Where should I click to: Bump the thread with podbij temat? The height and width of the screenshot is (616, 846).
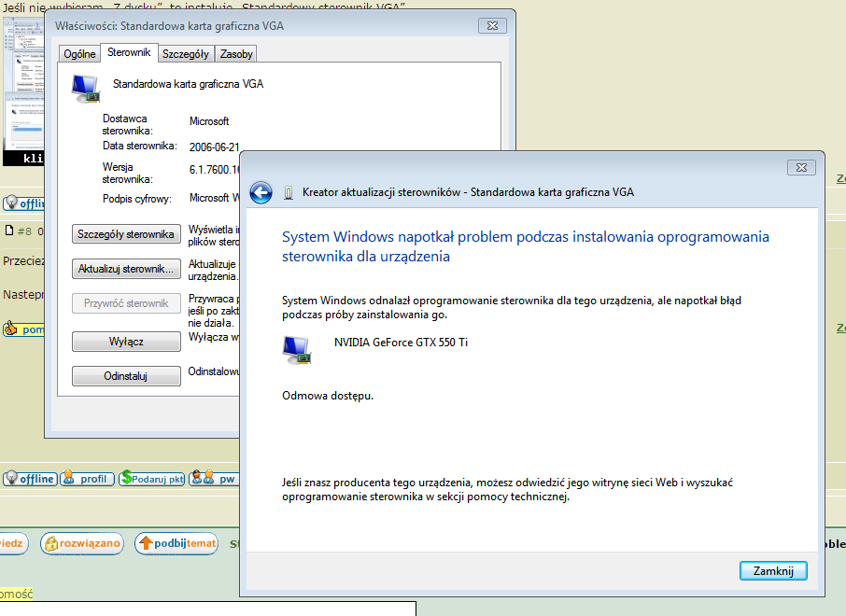tap(176, 543)
